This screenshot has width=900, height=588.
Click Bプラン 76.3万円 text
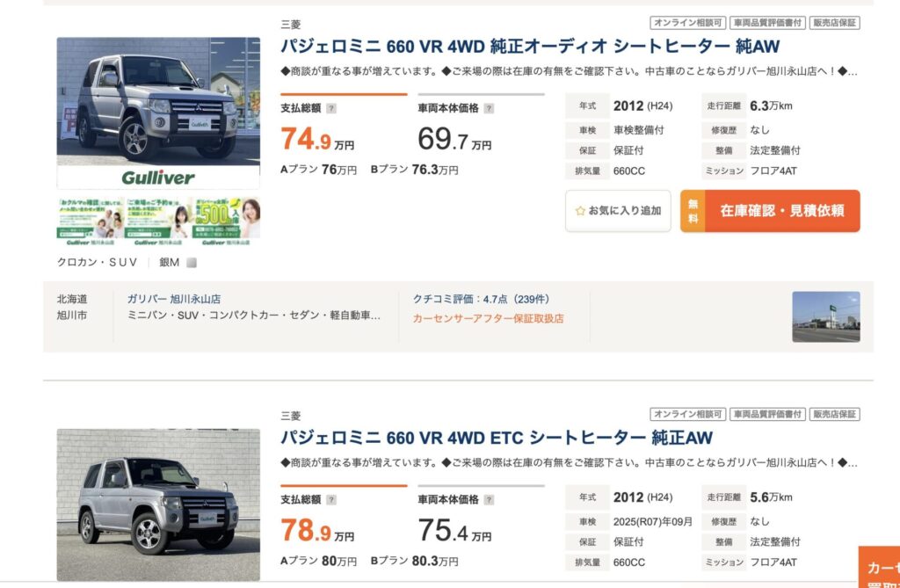pyautogui.click(x=415, y=170)
